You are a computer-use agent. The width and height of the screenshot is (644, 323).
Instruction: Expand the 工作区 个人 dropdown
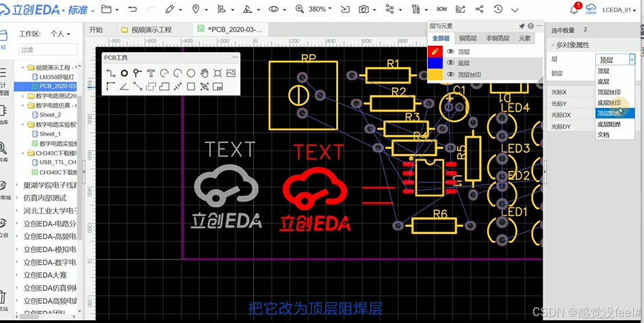coord(60,34)
